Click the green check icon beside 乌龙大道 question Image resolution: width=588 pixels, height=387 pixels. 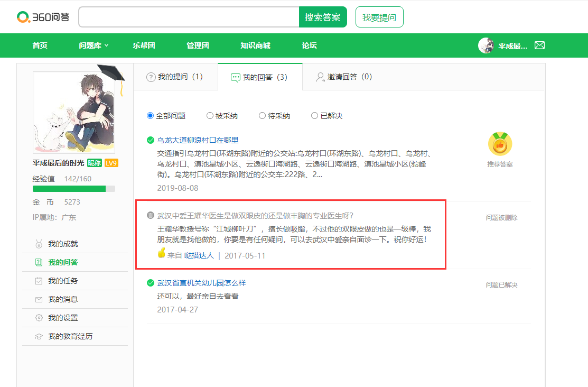click(151, 141)
